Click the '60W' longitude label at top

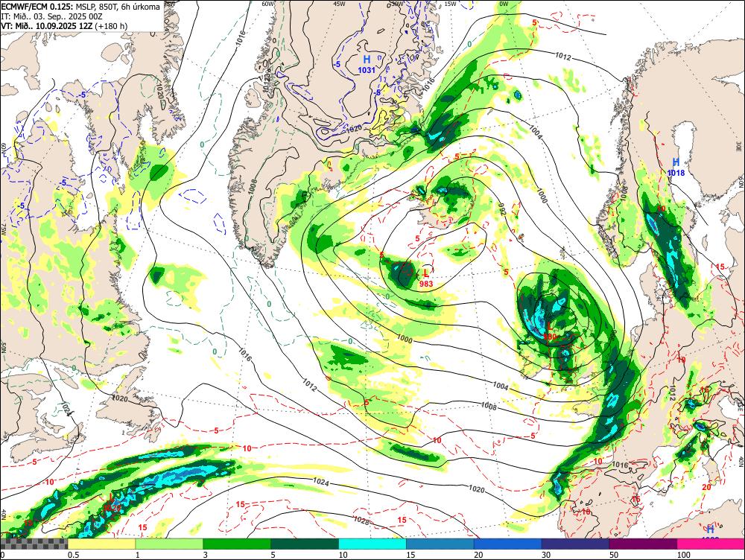268,4
